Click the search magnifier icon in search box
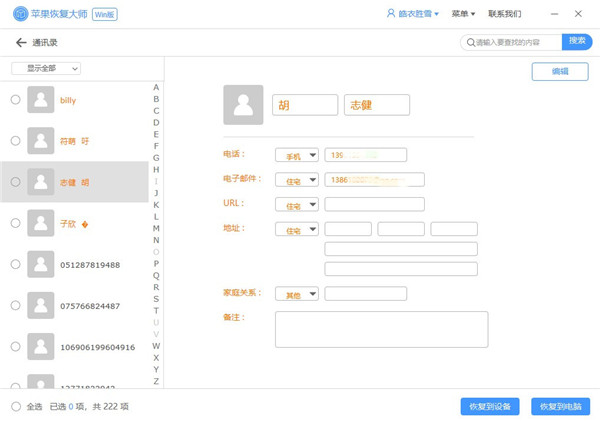600x421 pixels. pos(471,43)
